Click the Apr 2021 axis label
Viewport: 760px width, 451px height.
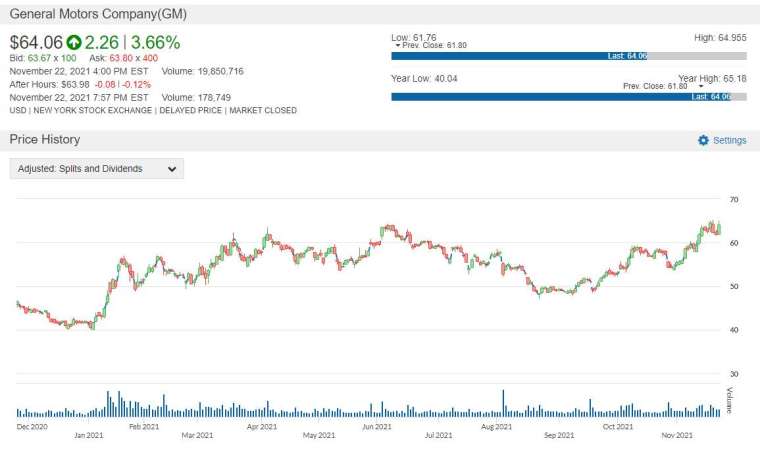coord(262,427)
